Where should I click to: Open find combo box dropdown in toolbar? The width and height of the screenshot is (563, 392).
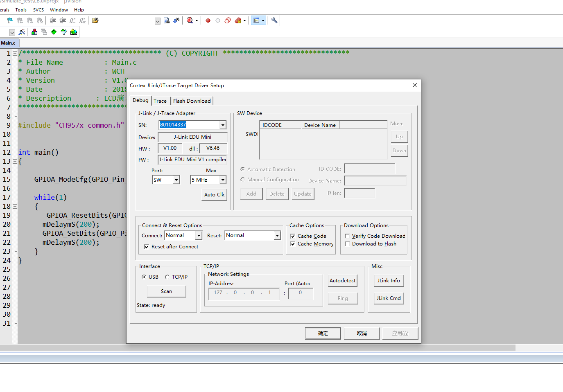click(x=158, y=21)
